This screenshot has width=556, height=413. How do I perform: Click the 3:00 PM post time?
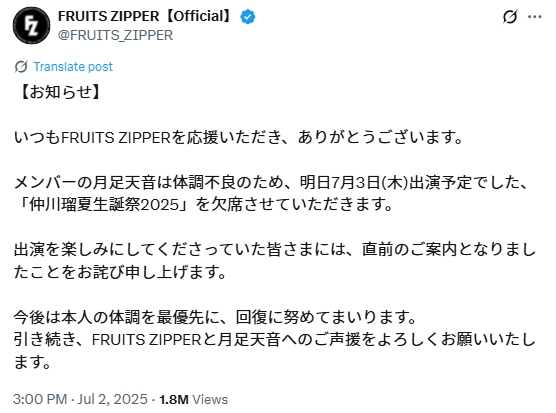[x=40, y=399]
